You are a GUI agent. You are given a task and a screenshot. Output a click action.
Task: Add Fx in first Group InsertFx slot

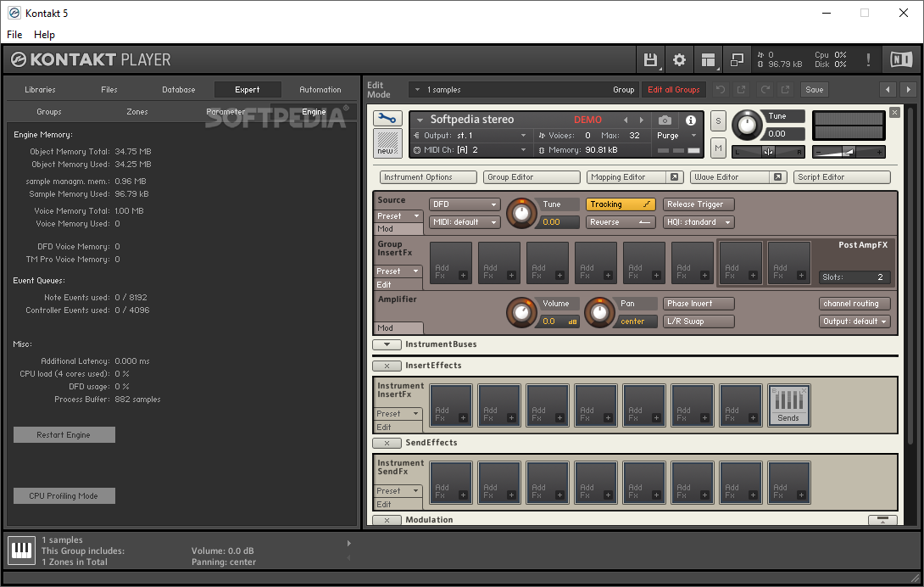coord(451,263)
